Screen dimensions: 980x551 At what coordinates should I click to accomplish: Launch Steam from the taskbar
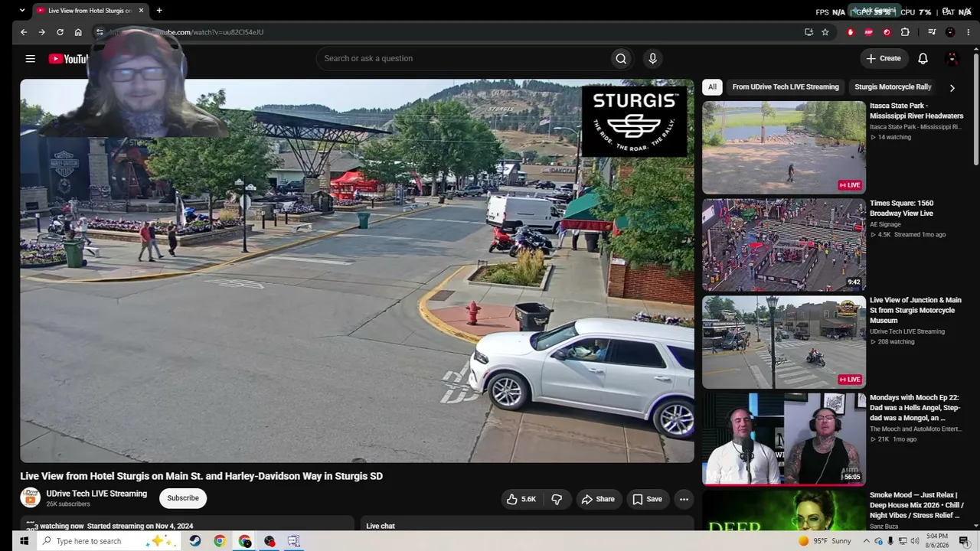point(195,541)
